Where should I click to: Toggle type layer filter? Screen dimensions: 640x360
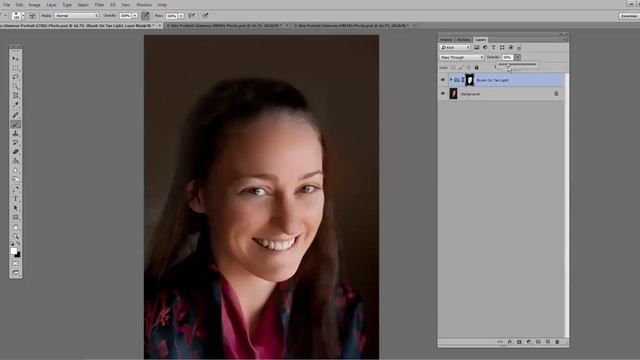[493, 48]
